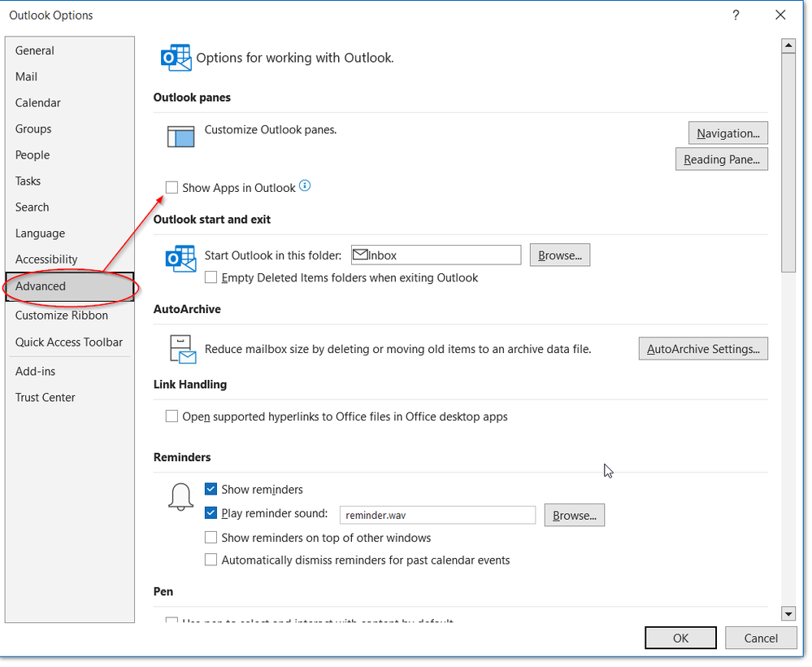Uncheck Show reminders checkbox
812x667 pixels.
[211, 489]
